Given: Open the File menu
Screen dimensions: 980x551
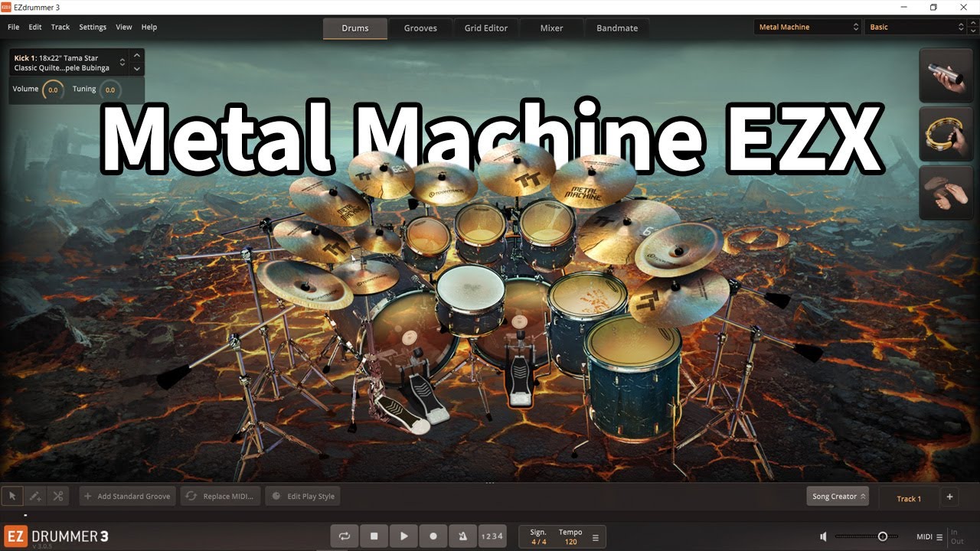Looking at the screenshot, I should [x=14, y=27].
